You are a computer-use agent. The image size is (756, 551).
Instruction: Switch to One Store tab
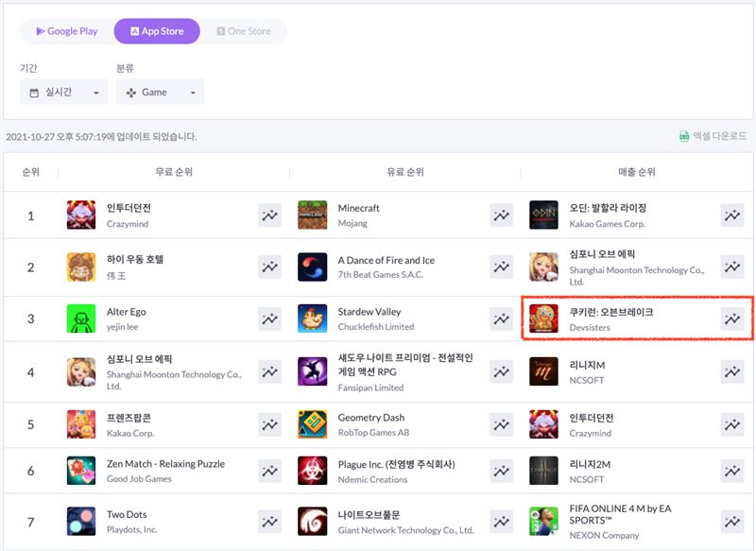pos(243,31)
